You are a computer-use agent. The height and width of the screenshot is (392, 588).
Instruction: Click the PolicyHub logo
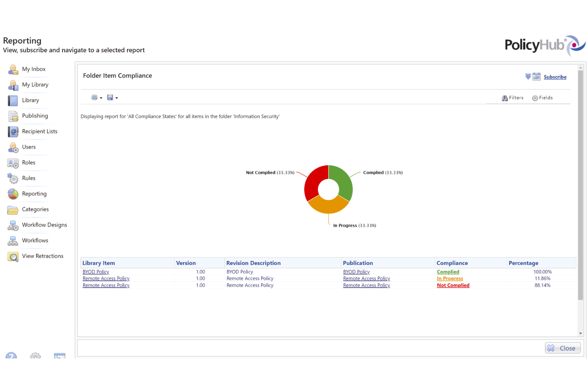pyautogui.click(x=545, y=45)
